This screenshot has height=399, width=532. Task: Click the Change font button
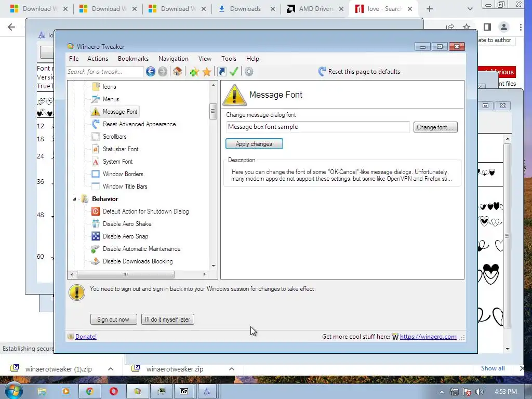coord(435,127)
